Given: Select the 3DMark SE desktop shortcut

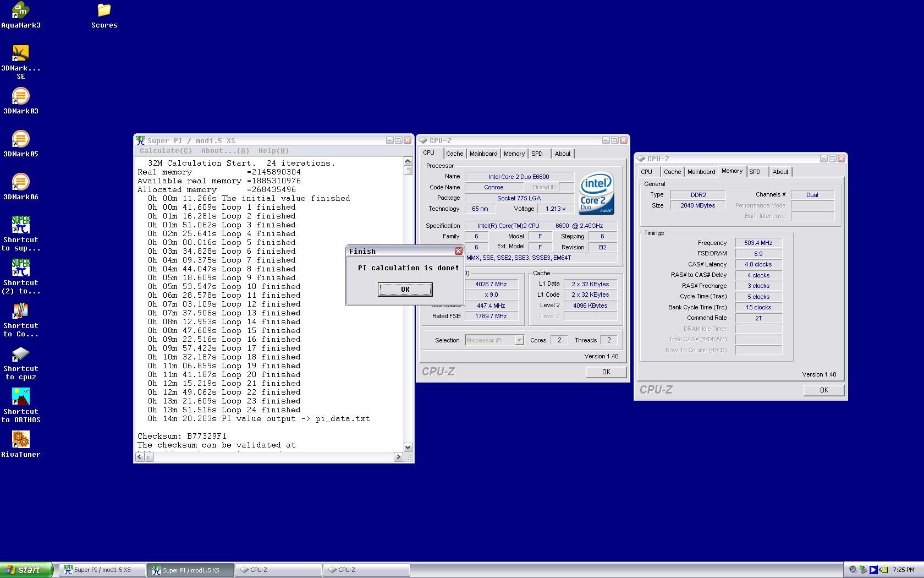Looking at the screenshot, I should [20, 62].
